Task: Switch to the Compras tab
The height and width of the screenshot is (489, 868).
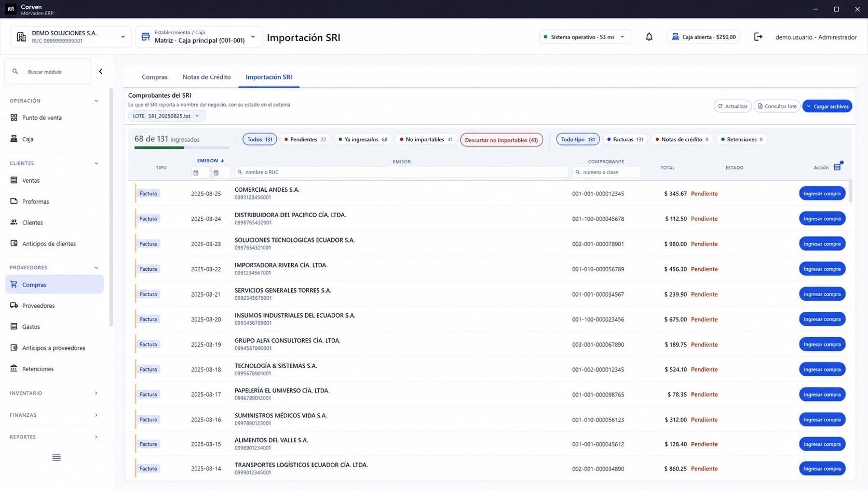Action: click(155, 77)
